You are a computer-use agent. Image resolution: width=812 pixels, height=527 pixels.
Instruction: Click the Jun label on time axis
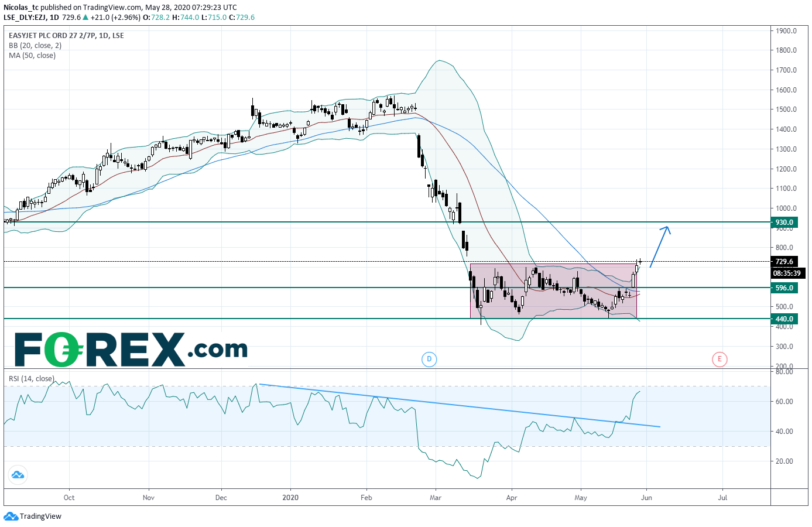coord(646,498)
